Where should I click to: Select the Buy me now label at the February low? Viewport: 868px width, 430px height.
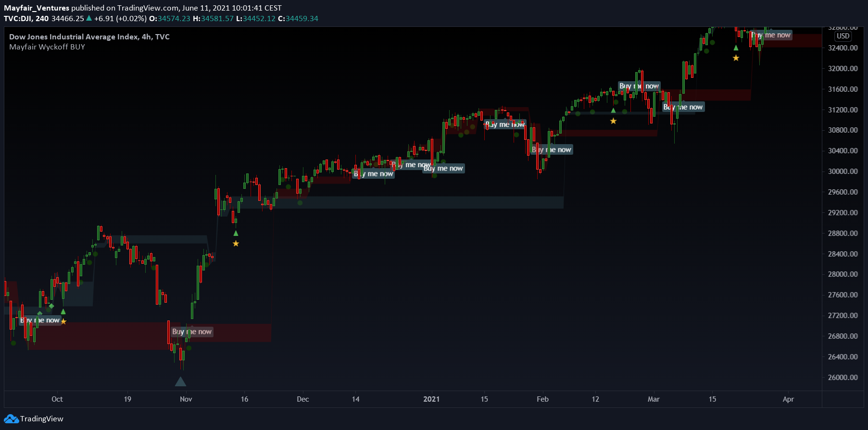(552, 149)
